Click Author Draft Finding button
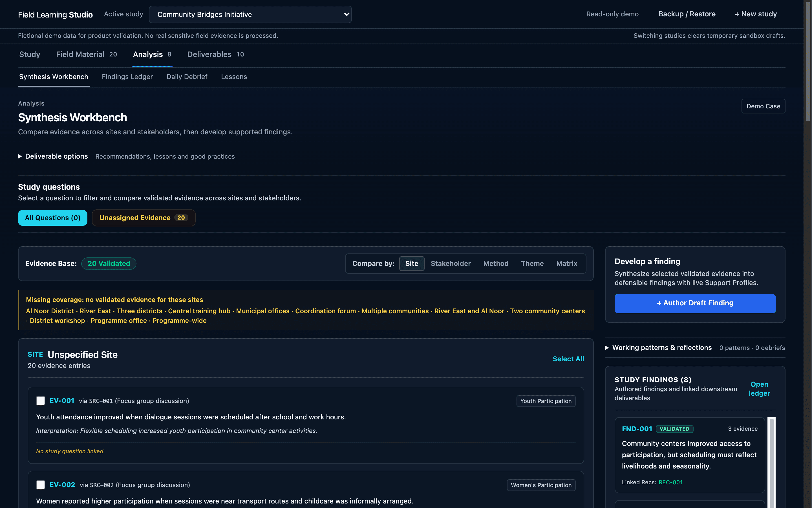Image resolution: width=812 pixels, height=508 pixels. [695, 303]
